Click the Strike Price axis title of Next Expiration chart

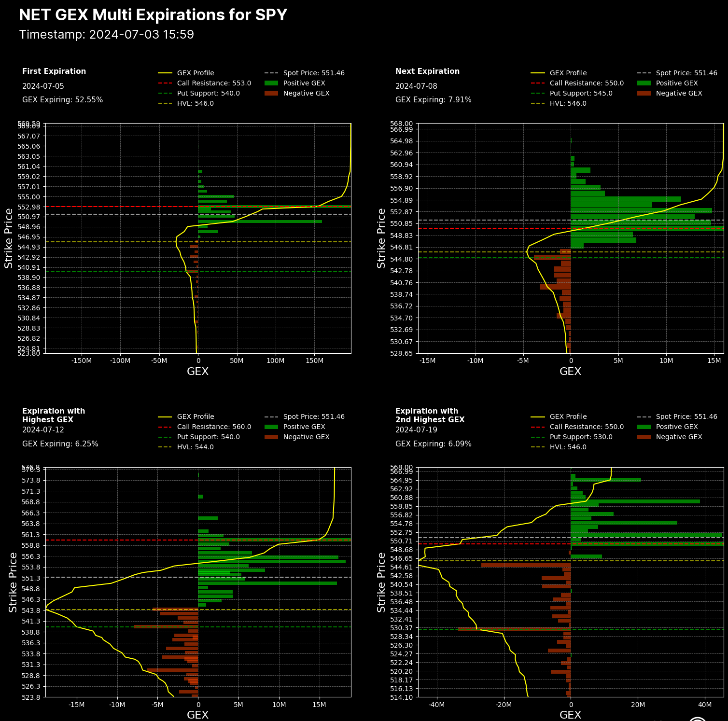tap(381, 238)
